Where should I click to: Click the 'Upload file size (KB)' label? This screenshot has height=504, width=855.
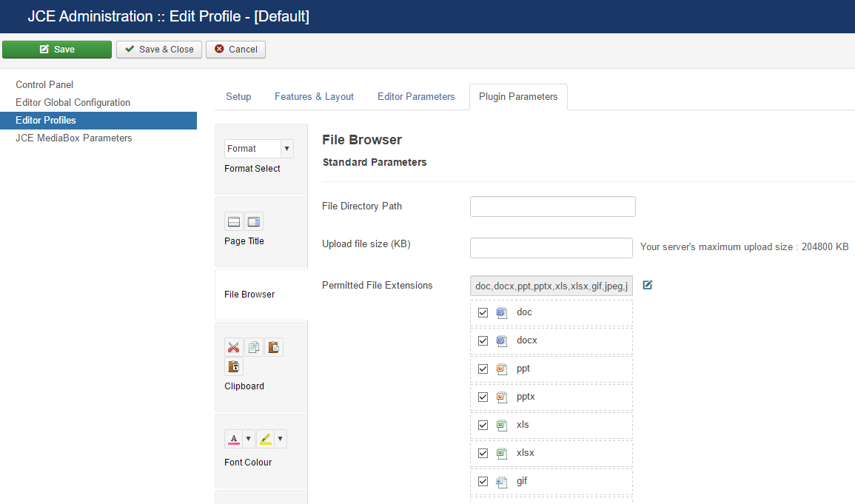pos(366,244)
